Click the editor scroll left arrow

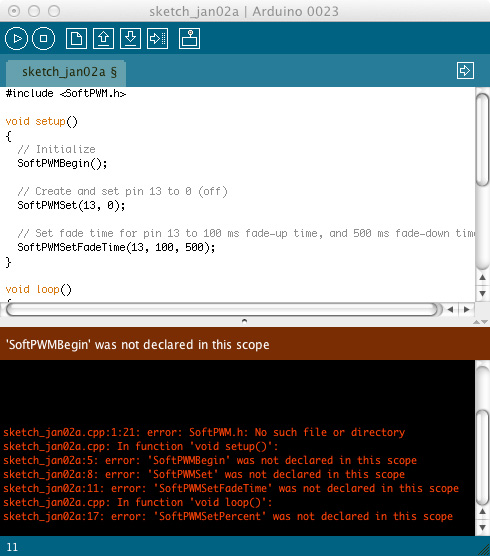pos(450,310)
